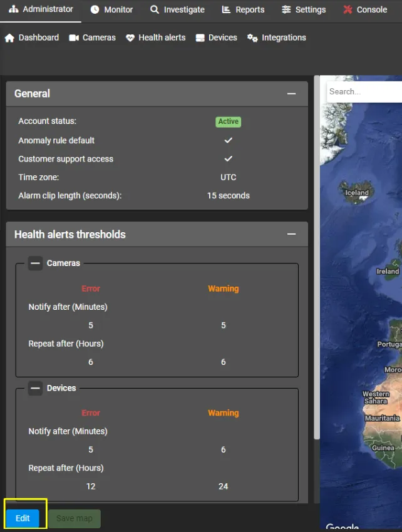Click the map Search field

(x=364, y=91)
